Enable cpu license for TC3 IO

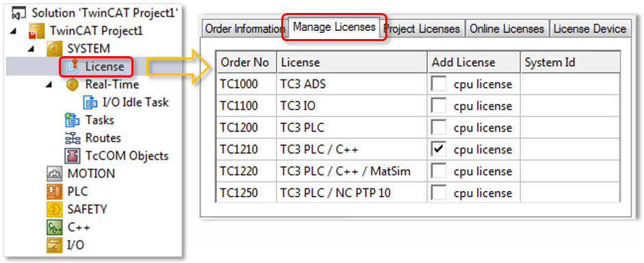point(439,106)
